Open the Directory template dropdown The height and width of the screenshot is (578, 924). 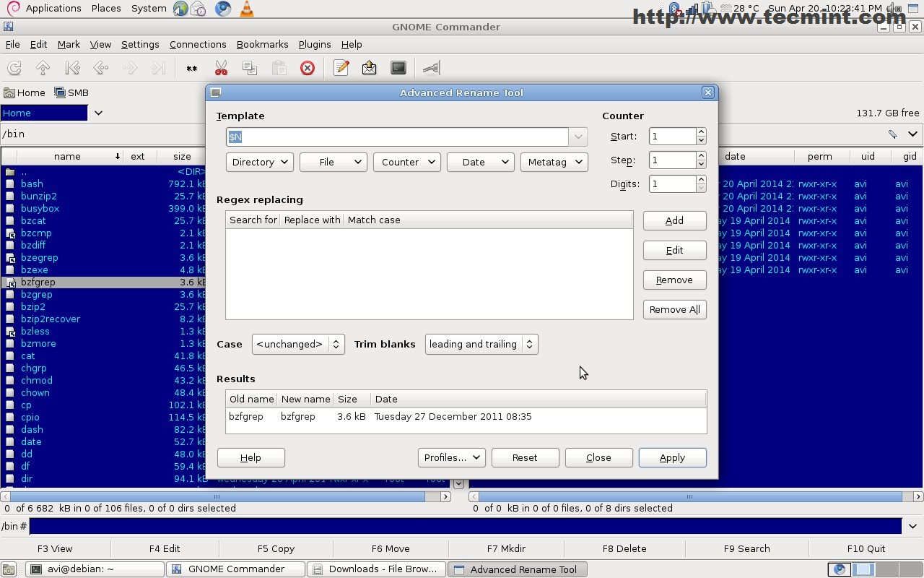259,162
